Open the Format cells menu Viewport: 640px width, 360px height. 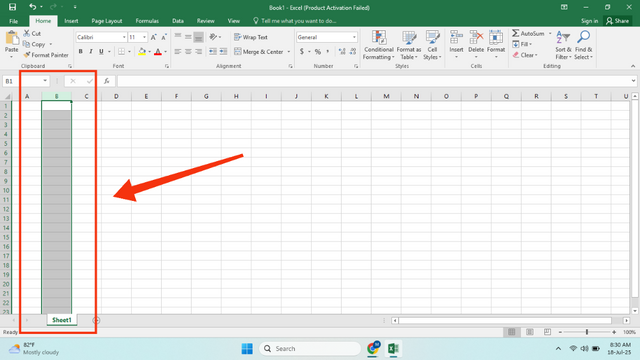[x=496, y=44]
